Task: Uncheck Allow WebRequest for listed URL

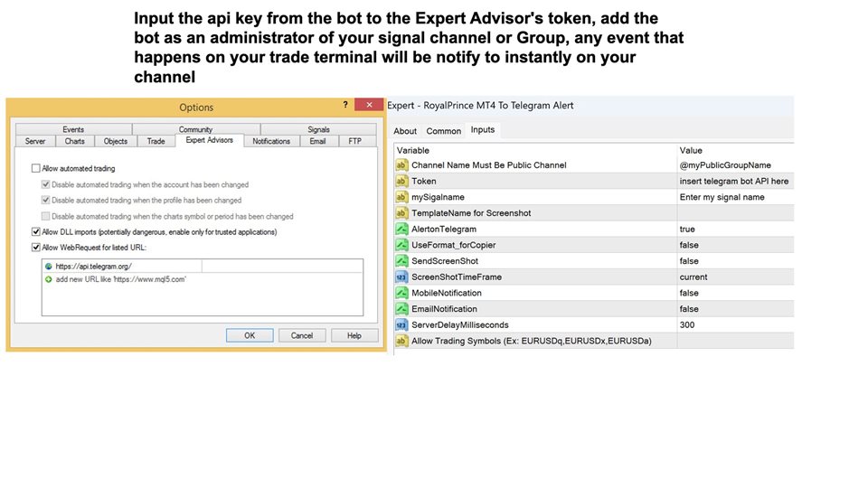Action: pyautogui.click(x=36, y=248)
